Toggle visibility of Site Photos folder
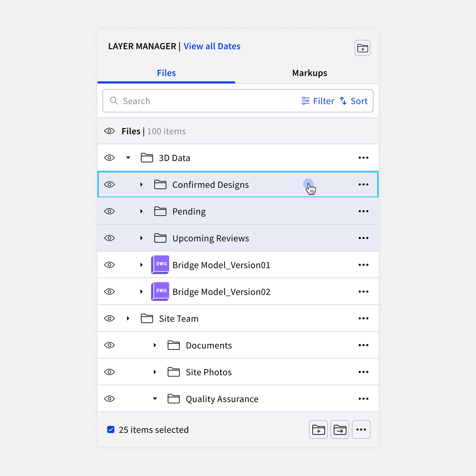Screen dimensions: 476x476 [109, 372]
